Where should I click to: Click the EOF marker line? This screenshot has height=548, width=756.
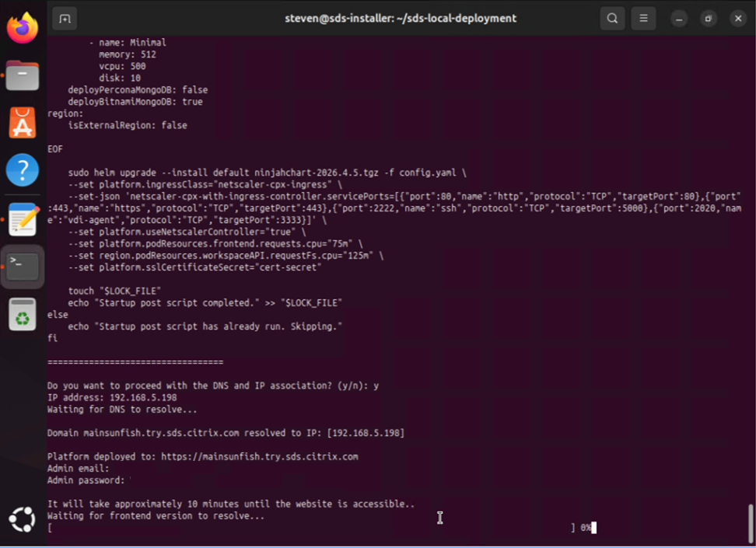tap(55, 149)
